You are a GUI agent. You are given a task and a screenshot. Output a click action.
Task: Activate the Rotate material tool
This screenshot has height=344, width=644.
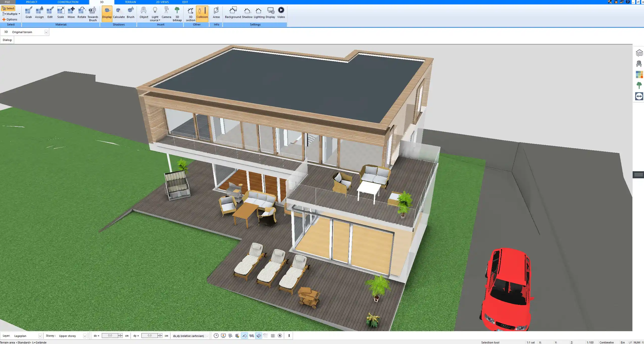coord(82,13)
